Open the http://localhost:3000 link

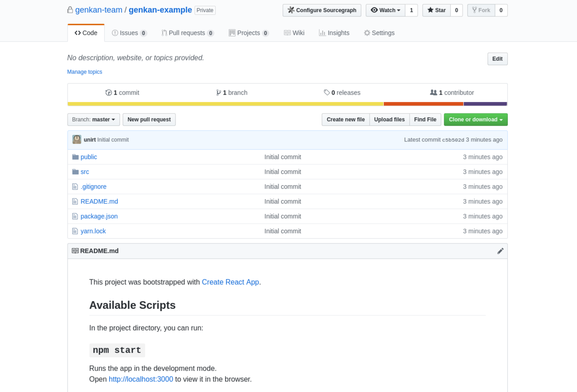(141, 379)
